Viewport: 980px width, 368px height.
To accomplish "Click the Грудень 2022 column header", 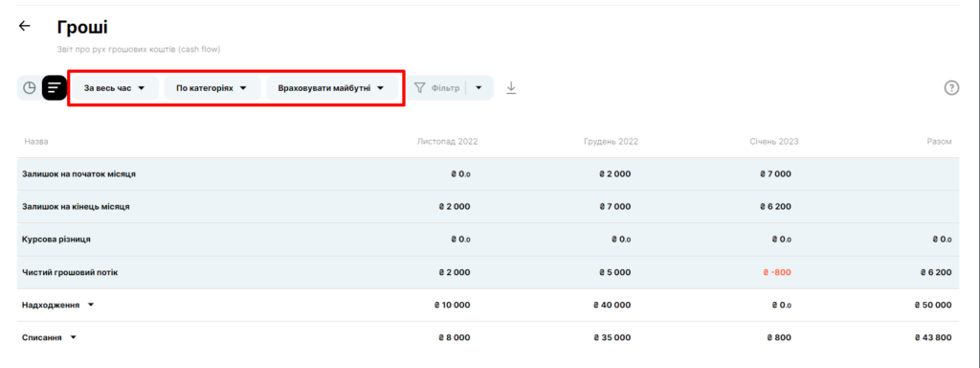I will [611, 142].
